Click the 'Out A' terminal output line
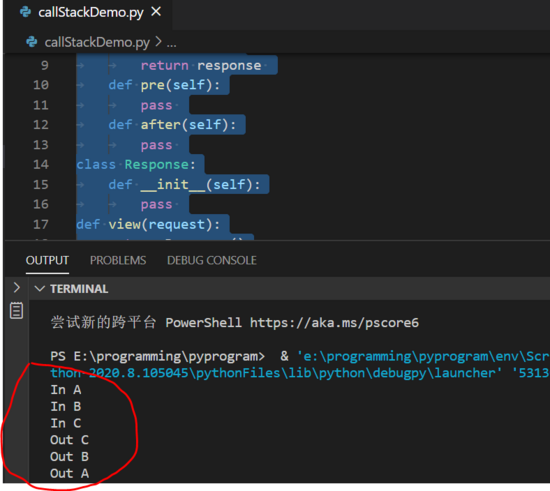Screen dimensions: 550x491 (x=69, y=474)
